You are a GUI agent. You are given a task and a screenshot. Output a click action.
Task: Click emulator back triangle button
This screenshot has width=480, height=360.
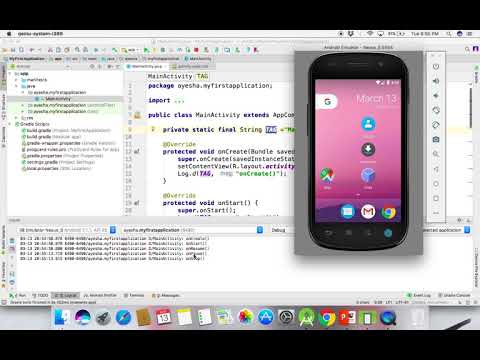(436, 169)
